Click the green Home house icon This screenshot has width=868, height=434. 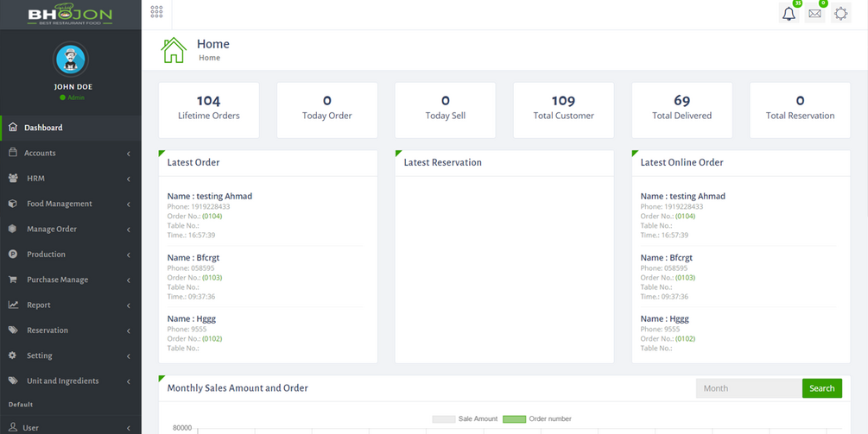[174, 50]
